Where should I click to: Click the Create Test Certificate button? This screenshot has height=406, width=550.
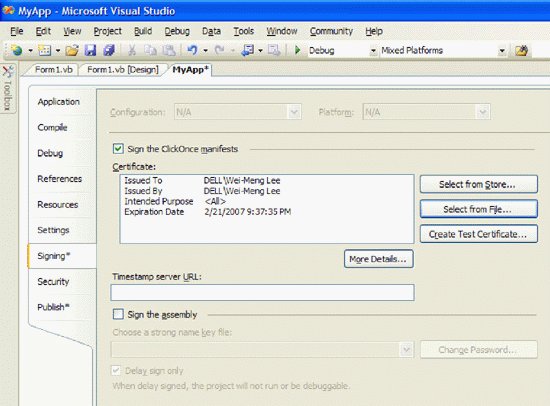point(478,234)
